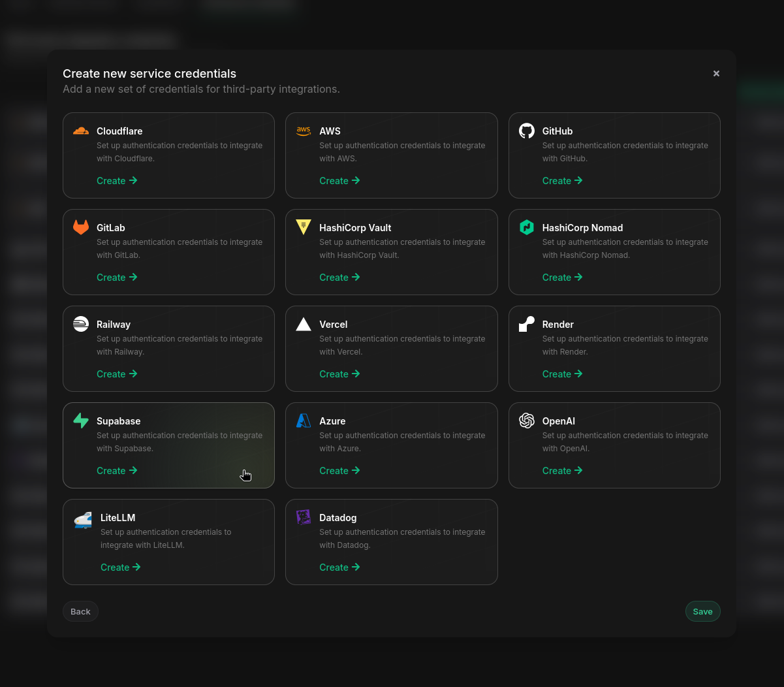
Task: Click the LiteLLM train icon
Action: click(83, 520)
